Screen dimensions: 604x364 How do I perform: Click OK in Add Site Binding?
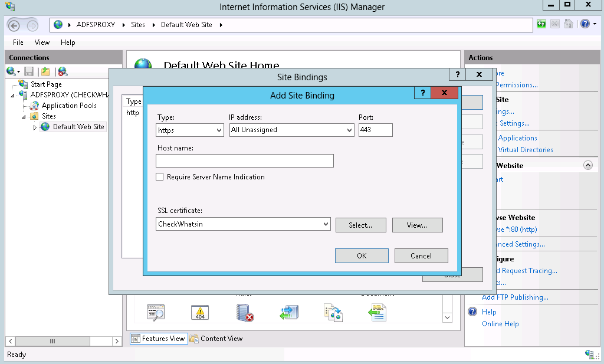click(x=362, y=256)
